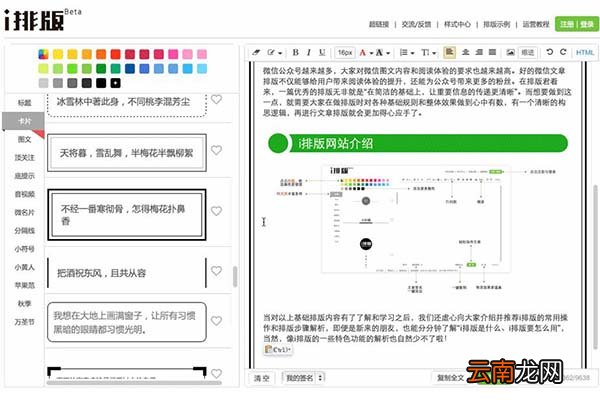Pick the dark navy blue color swatch
600x400 pixels.
(x=130, y=69)
